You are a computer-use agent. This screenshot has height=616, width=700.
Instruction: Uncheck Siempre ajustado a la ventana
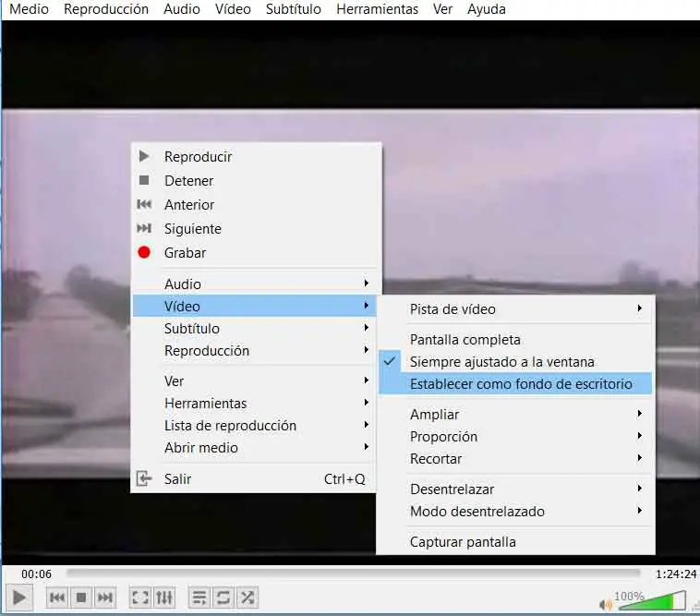click(515, 362)
